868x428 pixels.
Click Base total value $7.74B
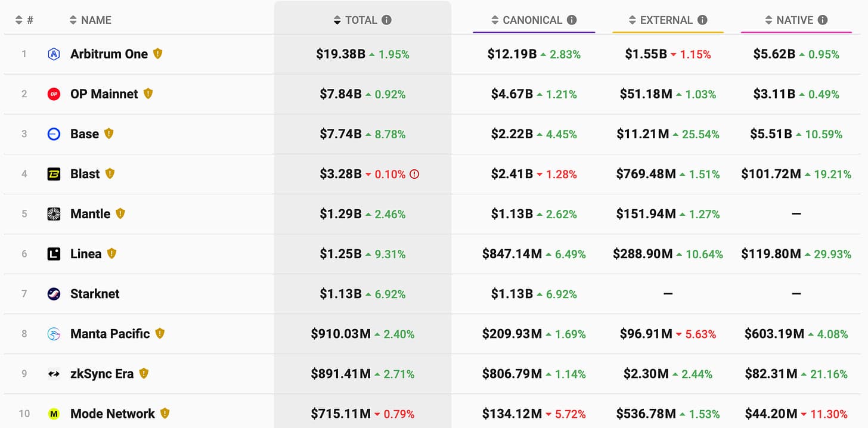pos(341,134)
